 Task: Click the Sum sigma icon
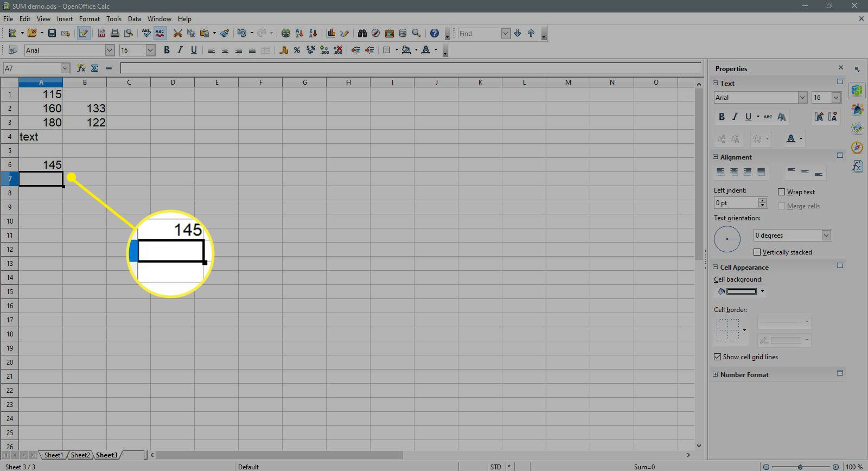pyautogui.click(x=95, y=68)
